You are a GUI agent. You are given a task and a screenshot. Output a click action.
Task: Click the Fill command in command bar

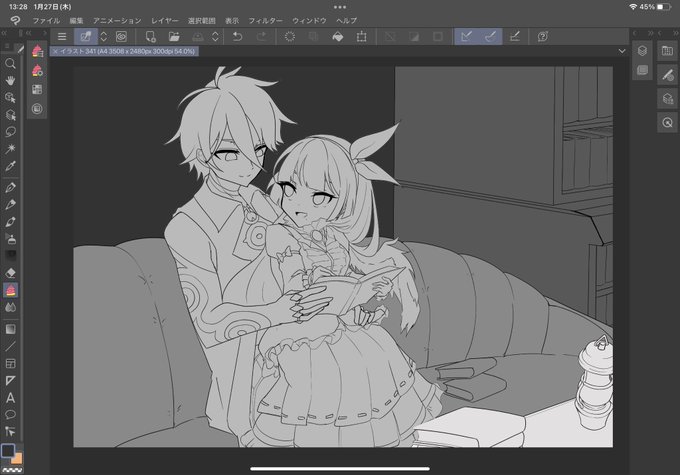pos(337,36)
